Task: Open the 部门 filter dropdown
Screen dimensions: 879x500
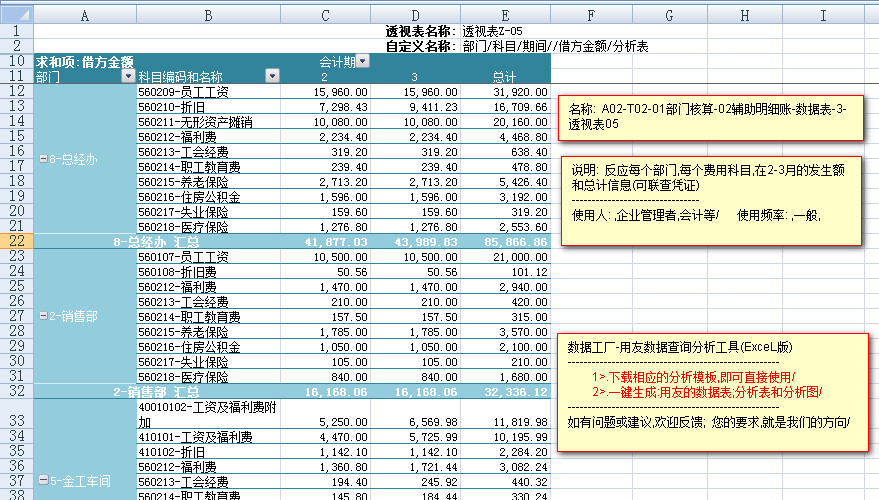Action: (x=127, y=76)
